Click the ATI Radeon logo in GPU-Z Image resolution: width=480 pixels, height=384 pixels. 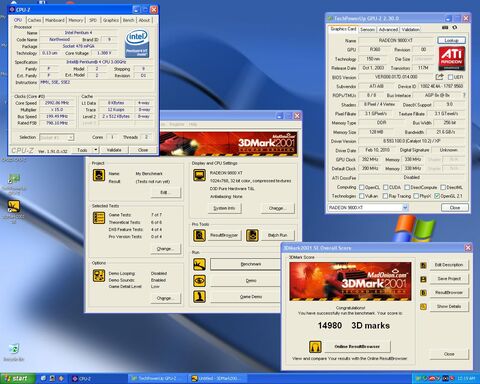click(x=451, y=58)
